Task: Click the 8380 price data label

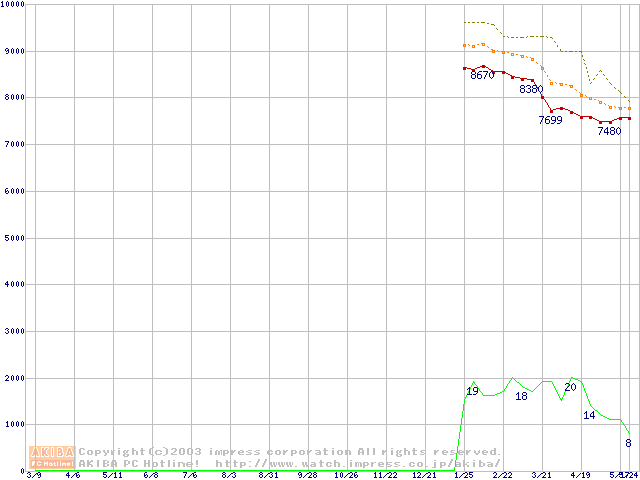Action: tap(531, 90)
